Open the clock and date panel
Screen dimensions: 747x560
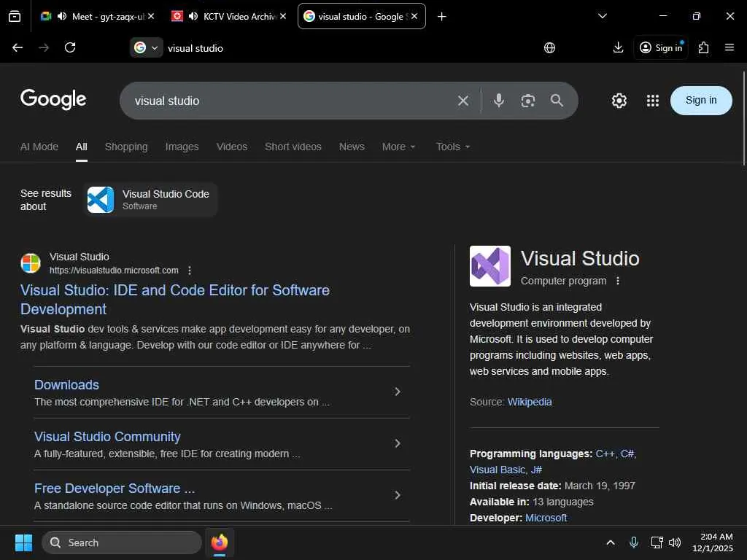(713, 542)
